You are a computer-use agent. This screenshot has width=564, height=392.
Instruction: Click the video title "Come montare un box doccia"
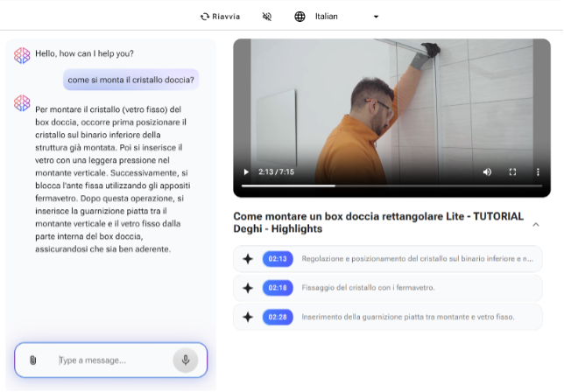378,222
